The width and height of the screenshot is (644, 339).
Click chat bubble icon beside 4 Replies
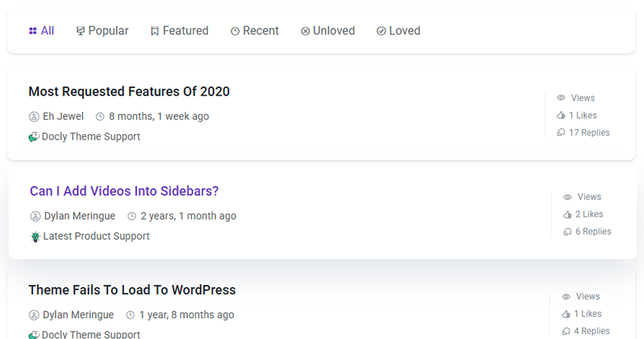566,331
